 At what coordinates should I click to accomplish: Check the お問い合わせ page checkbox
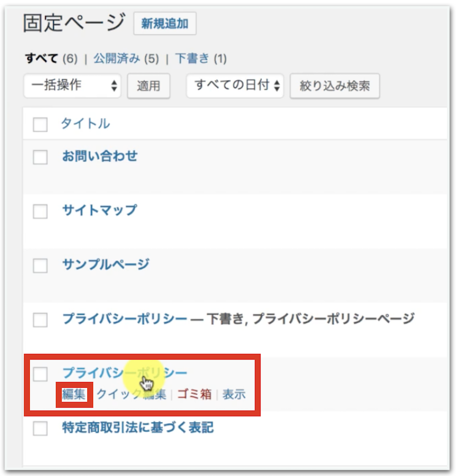pyautogui.click(x=40, y=157)
